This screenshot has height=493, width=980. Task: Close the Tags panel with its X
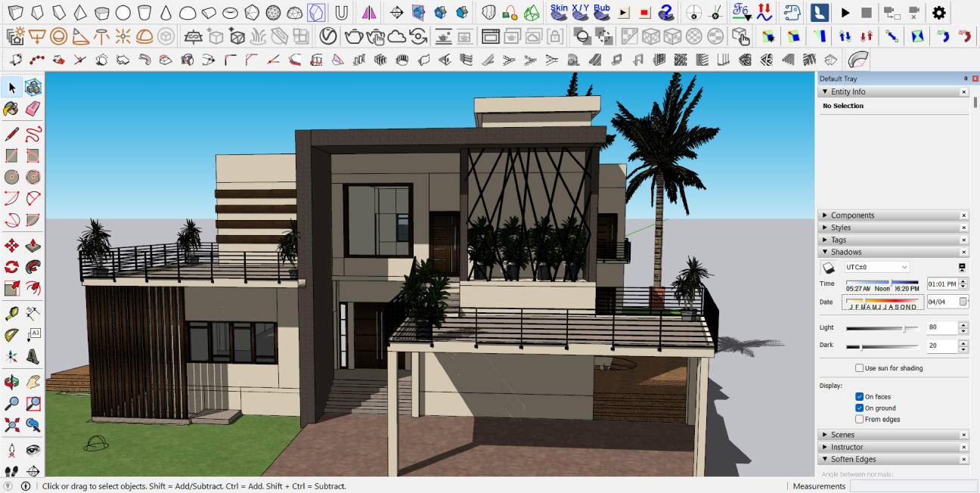click(x=964, y=240)
